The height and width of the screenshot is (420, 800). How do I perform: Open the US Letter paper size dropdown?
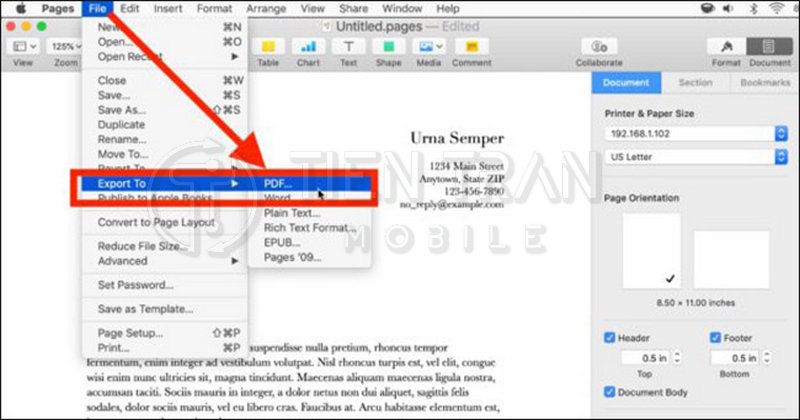pos(696,157)
